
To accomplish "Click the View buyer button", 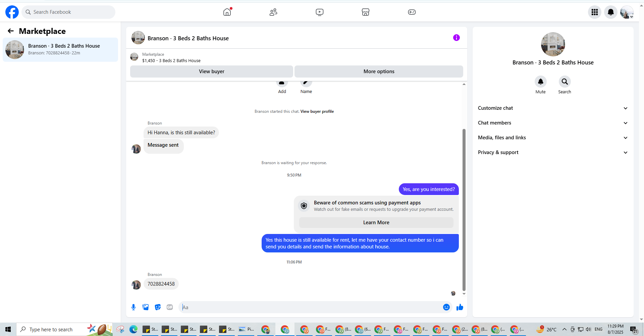I will click(x=212, y=71).
